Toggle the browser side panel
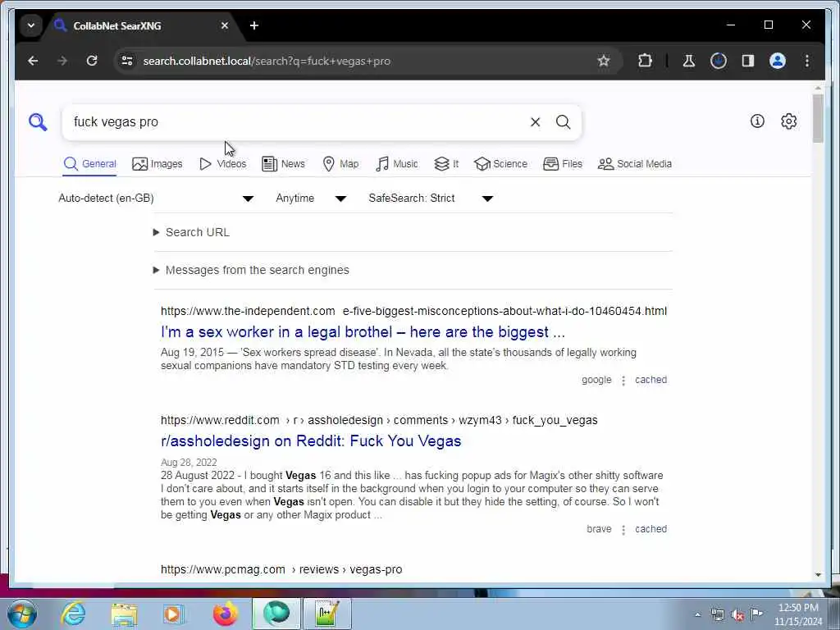 click(748, 61)
